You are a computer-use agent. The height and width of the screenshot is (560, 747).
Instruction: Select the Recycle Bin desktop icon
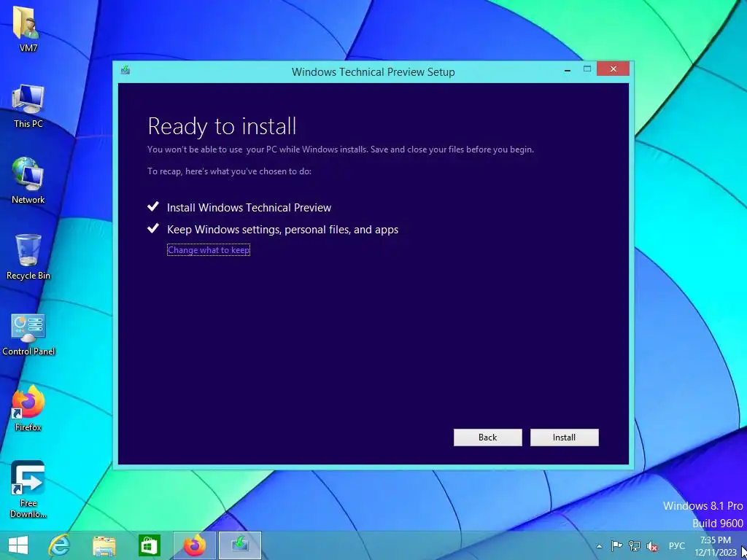[x=28, y=257]
